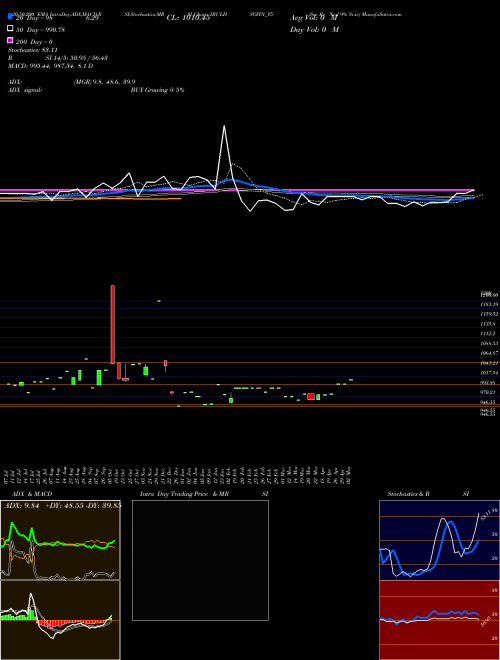Click the blue 20 Day EMA legend swatch
The height and width of the screenshot is (660, 500).
click(10, 16)
